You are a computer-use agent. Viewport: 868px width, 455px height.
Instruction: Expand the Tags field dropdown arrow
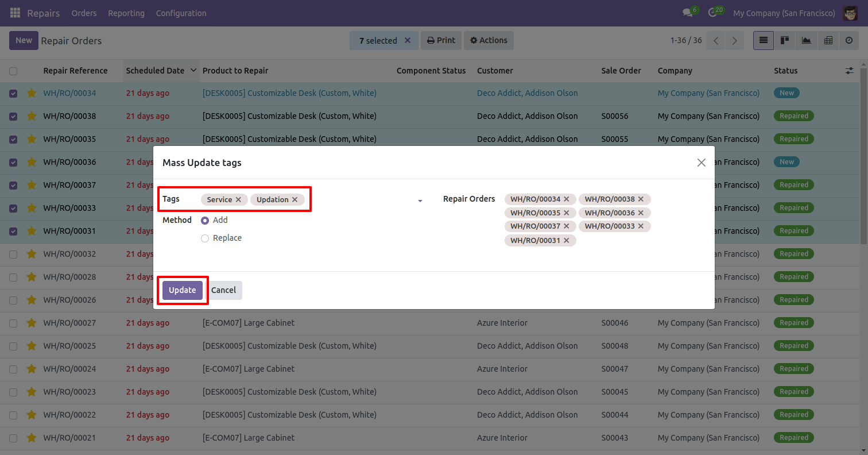tap(420, 200)
